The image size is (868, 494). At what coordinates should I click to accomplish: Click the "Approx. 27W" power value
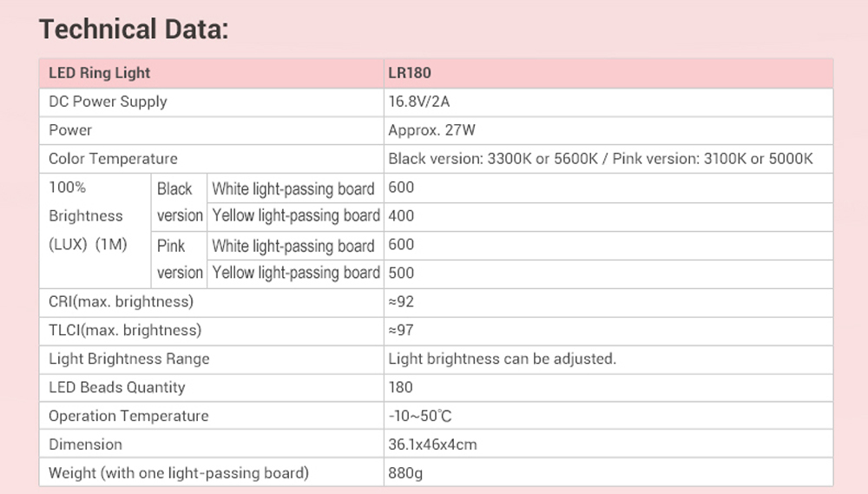pyautogui.click(x=431, y=130)
